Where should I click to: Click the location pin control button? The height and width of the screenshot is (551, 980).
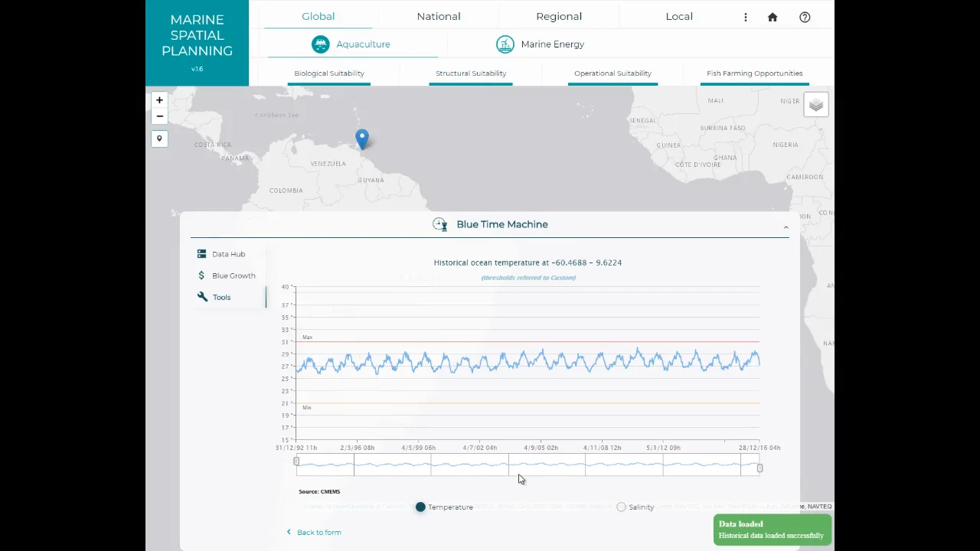159,139
